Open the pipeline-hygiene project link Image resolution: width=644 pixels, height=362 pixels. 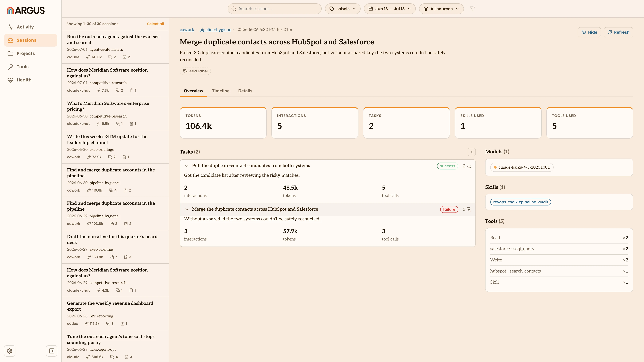pyautogui.click(x=215, y=29)
